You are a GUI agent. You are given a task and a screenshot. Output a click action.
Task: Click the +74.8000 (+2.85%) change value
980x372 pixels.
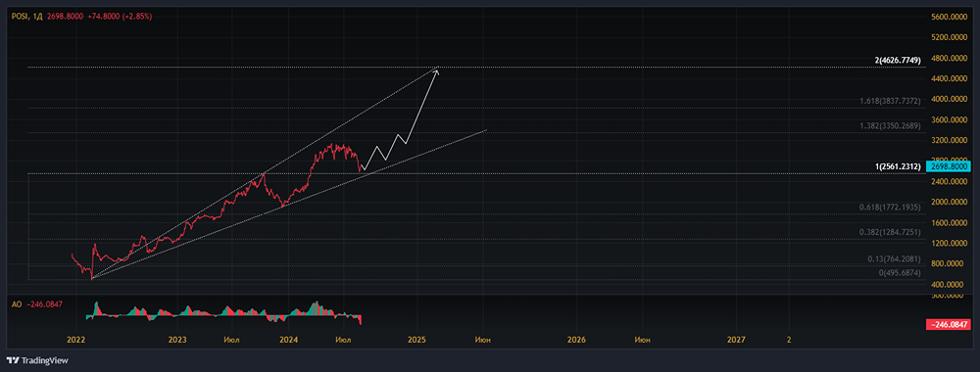coord(121,17)
